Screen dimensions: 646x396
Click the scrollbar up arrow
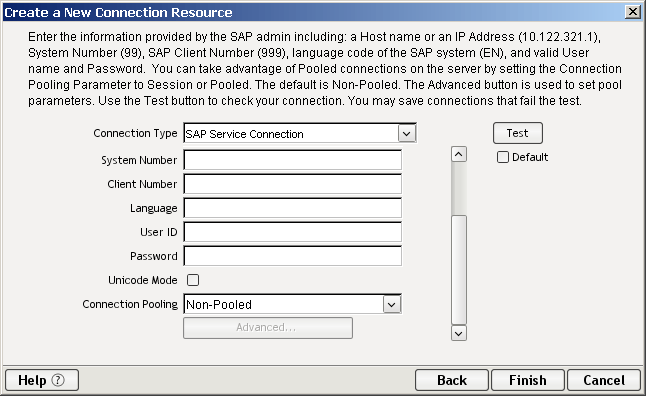point(459,155)
